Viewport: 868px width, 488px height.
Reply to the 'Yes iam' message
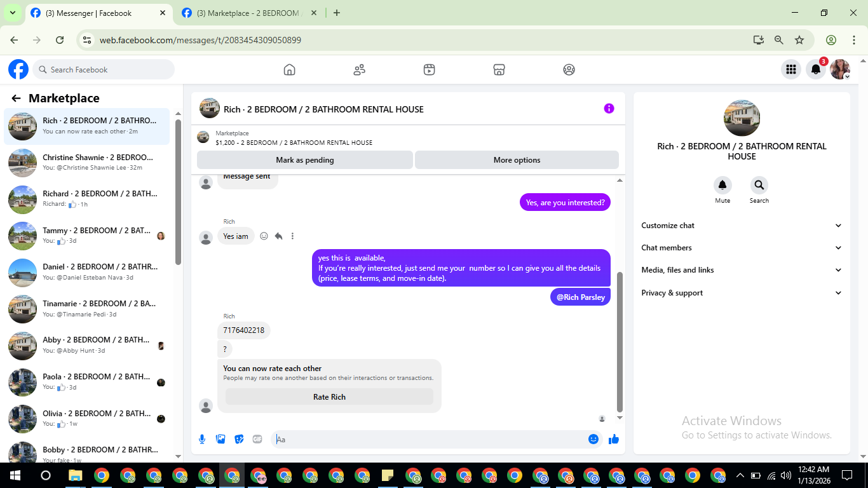pos(278,236)
